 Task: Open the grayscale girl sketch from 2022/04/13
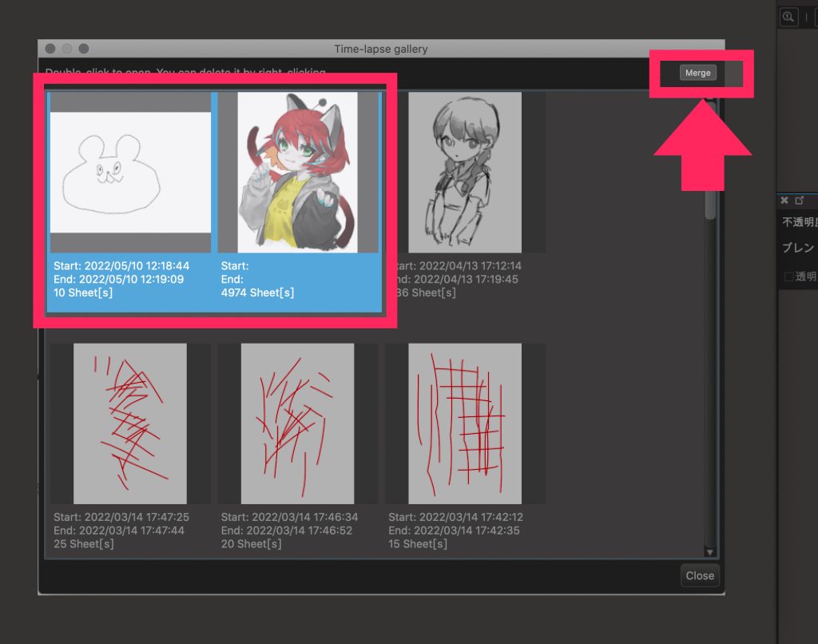pyautogui.click(x=466, y=172)
